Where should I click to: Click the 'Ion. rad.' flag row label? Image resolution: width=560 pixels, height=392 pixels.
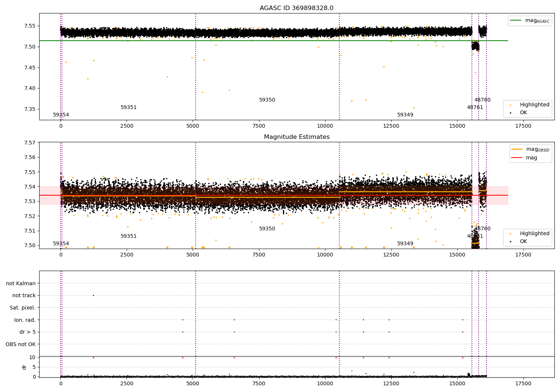pyautogui.click(x=25, y=320)
